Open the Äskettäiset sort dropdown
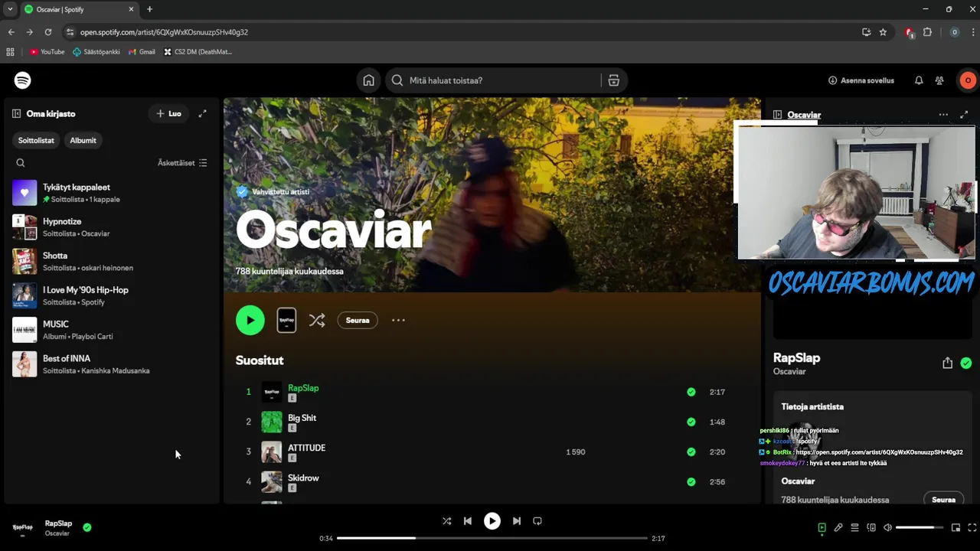 coord(182,163)
